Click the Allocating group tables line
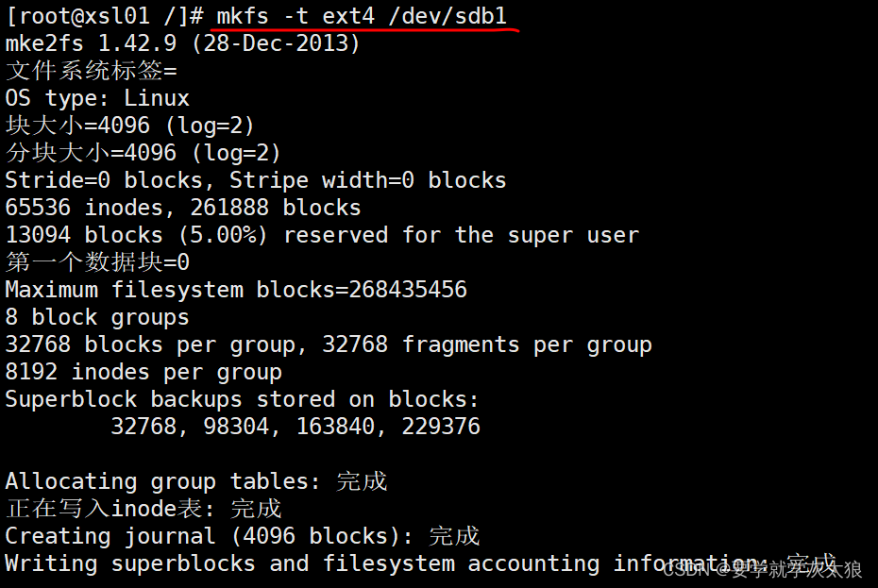 tap(196, 481)
